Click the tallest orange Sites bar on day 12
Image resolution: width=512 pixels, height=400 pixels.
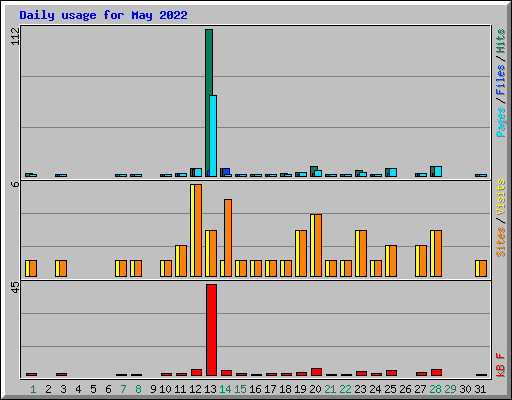pyautogui.click(x=198, y=230)
